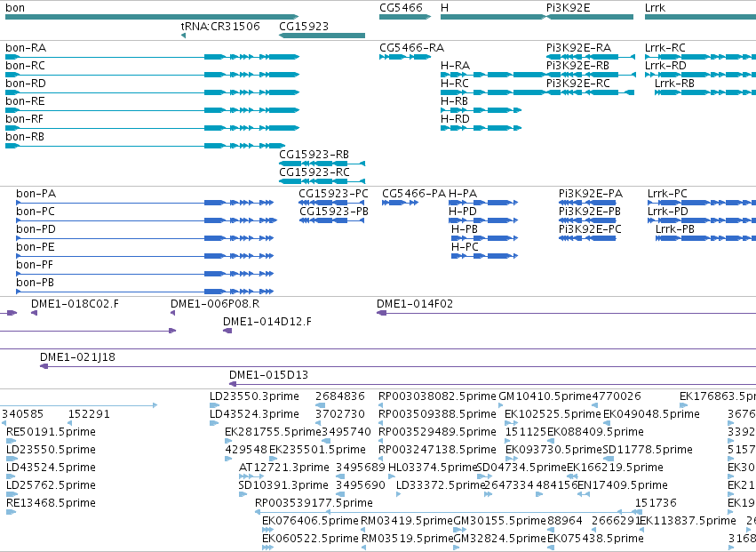Select the H-PB protein label
Image resolution: width=756 pixels, height=552 pixels.
[x=465, y=229]
